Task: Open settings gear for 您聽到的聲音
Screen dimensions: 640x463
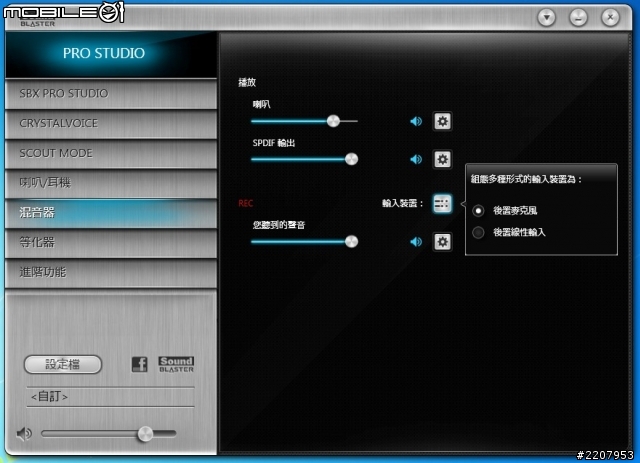Action: point(442,242)
